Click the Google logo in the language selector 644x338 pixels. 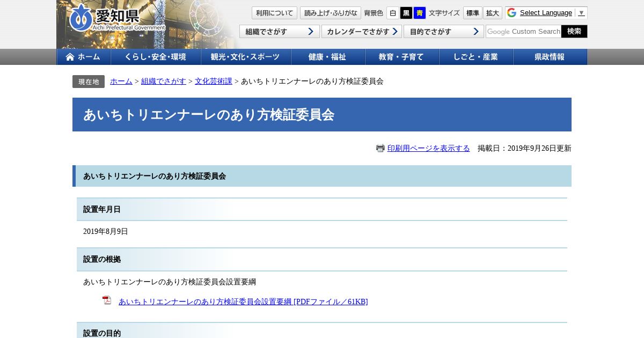point(511,13)
